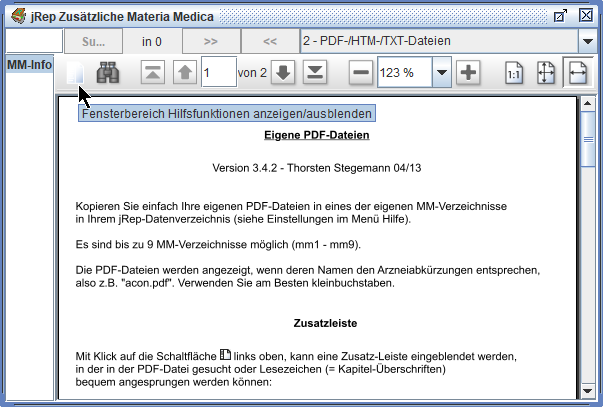Go to the next page arrow
This screenshot has height=407, width=603.
(283, 73)
